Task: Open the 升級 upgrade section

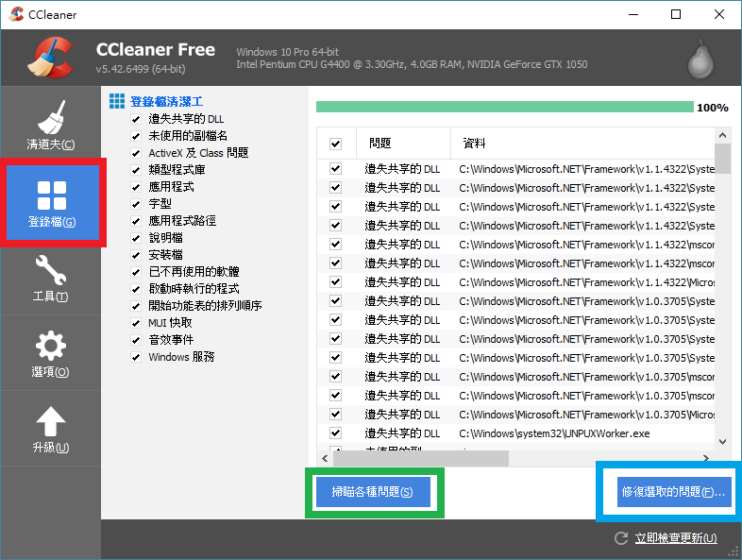Action: 51,429
